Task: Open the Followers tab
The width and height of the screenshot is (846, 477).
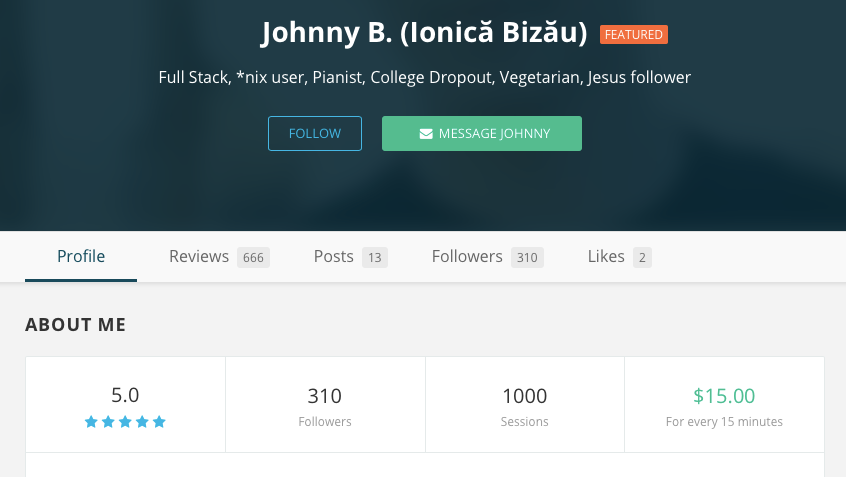Action: pyautogui.click(x=488, y=256)
